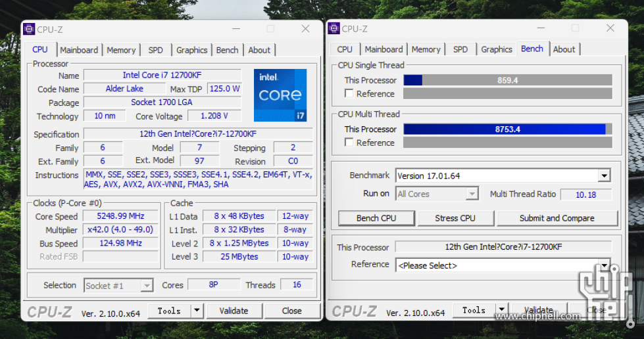This screenshot has width=644, height=339.
Task: Click Max TDP value 125.0 W
Action: [225, 89]
